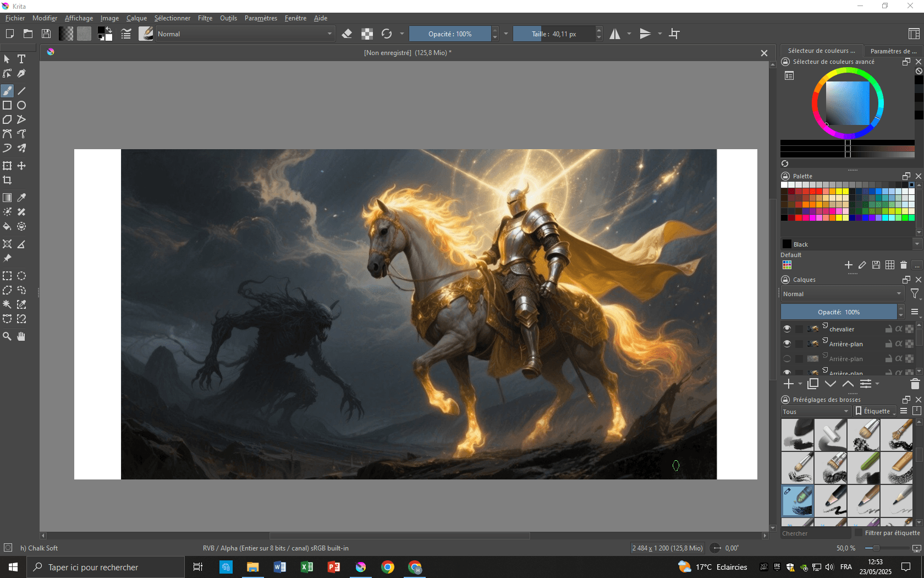The height and width of the screenshot is (578, 924).
Task: Select the Ellipse shape tool
Action: (21, 105)
